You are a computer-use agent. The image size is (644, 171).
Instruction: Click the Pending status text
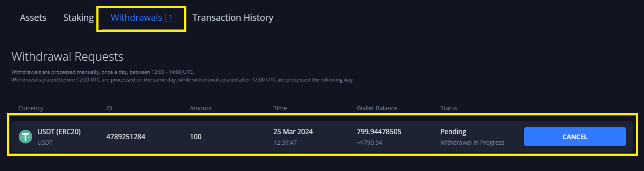tap(453, 132)
